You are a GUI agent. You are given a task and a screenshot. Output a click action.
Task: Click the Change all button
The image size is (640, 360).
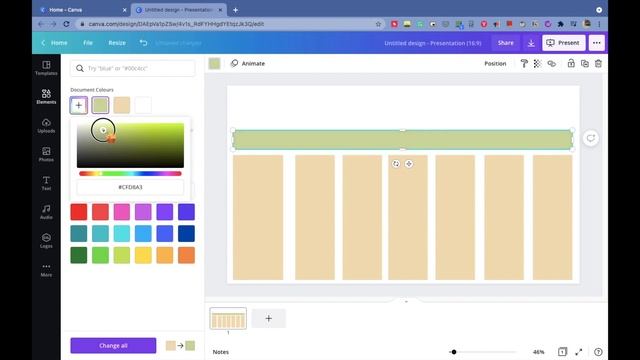[x=113, y=345]
